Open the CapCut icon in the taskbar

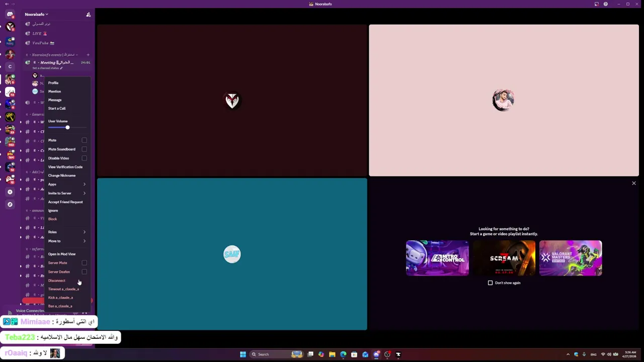[x=398, y=354]
